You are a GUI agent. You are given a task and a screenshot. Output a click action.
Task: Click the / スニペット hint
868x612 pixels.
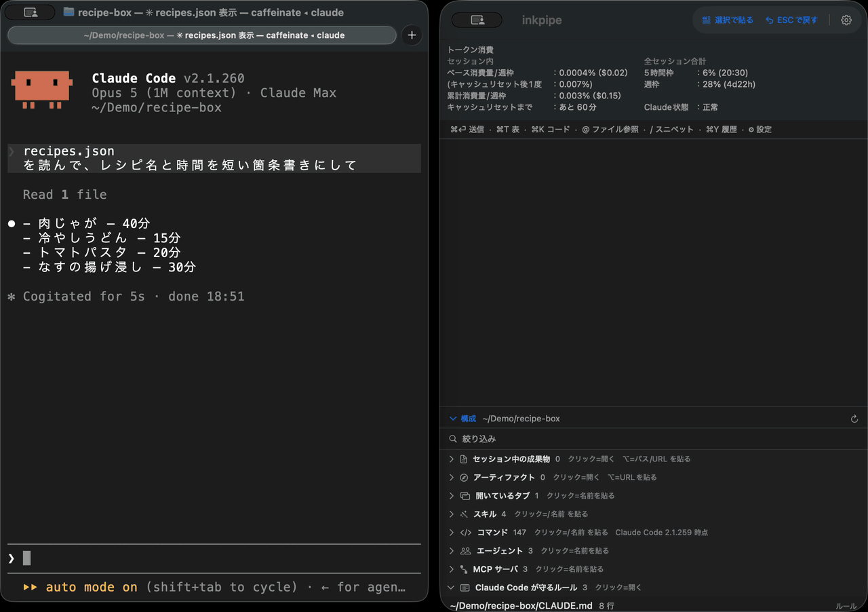click(672, 130)
